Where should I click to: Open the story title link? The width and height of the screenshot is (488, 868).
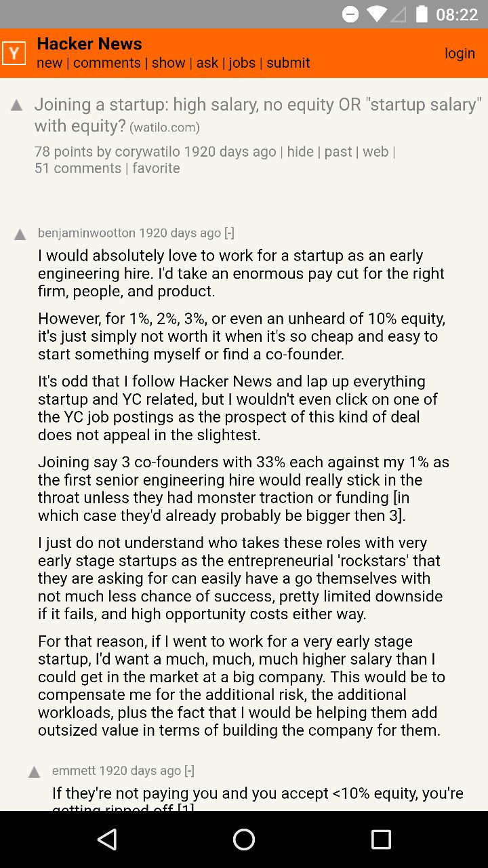[258, 115]
